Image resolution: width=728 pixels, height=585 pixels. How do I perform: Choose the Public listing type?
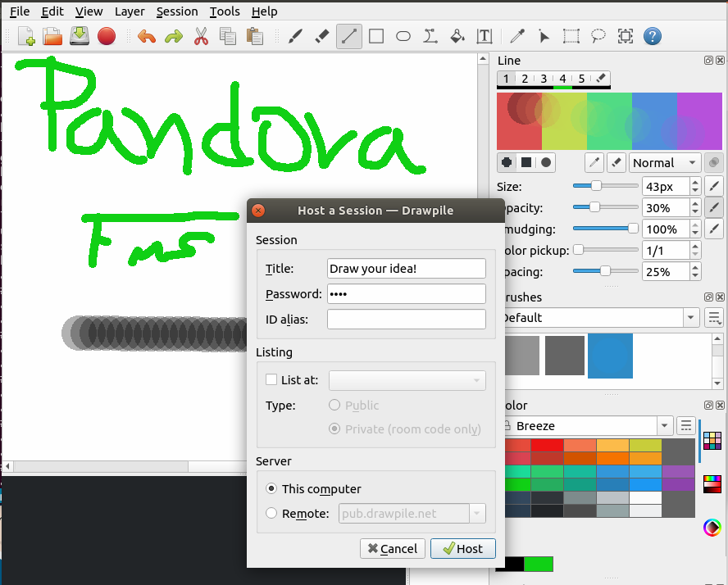point(334,405)
